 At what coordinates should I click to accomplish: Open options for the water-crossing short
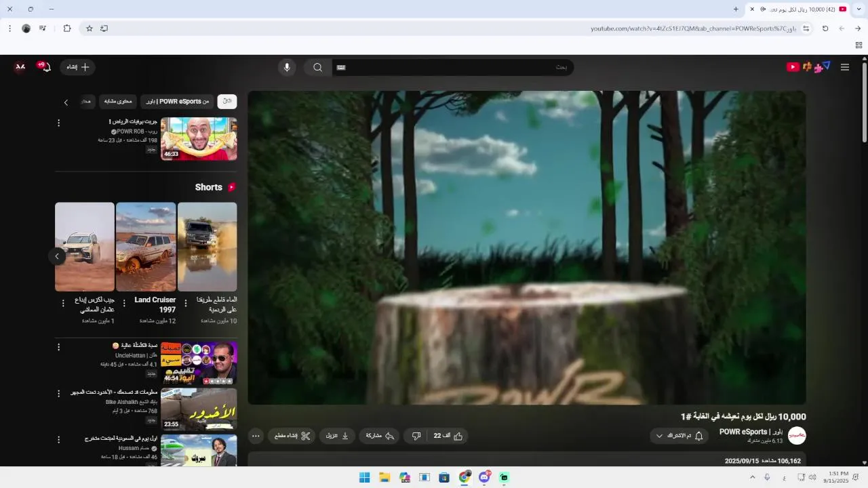click(x=186, y=303)
